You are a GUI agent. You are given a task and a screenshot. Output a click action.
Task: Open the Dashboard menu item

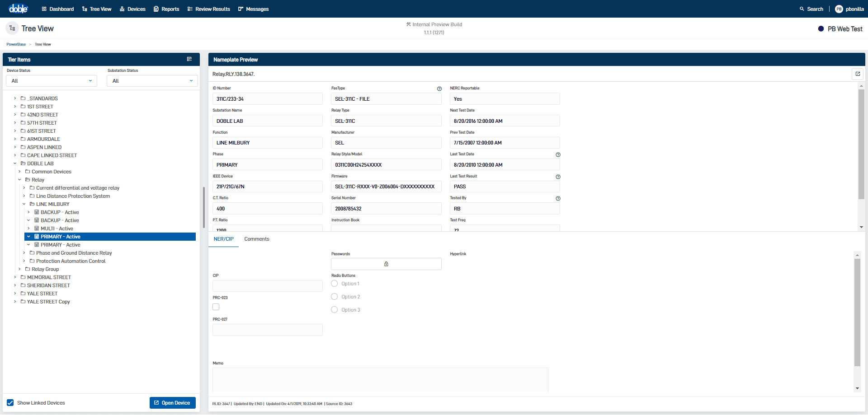(x=58, y=9)
